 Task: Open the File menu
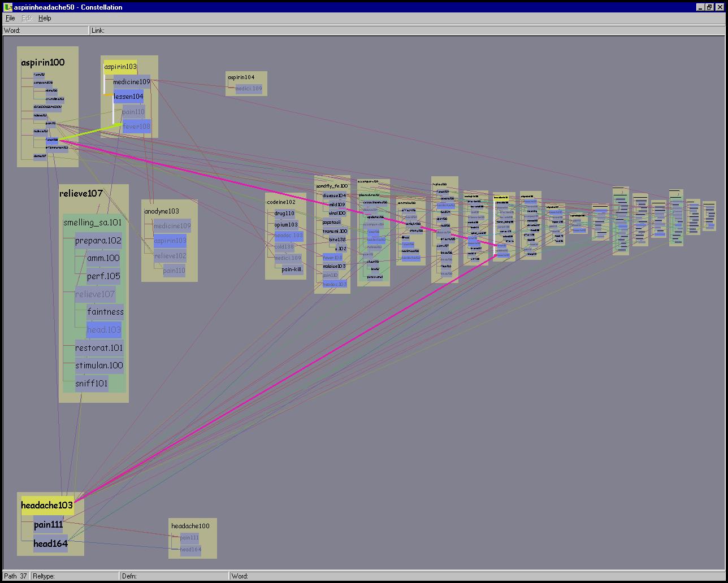tap(10, 18)
